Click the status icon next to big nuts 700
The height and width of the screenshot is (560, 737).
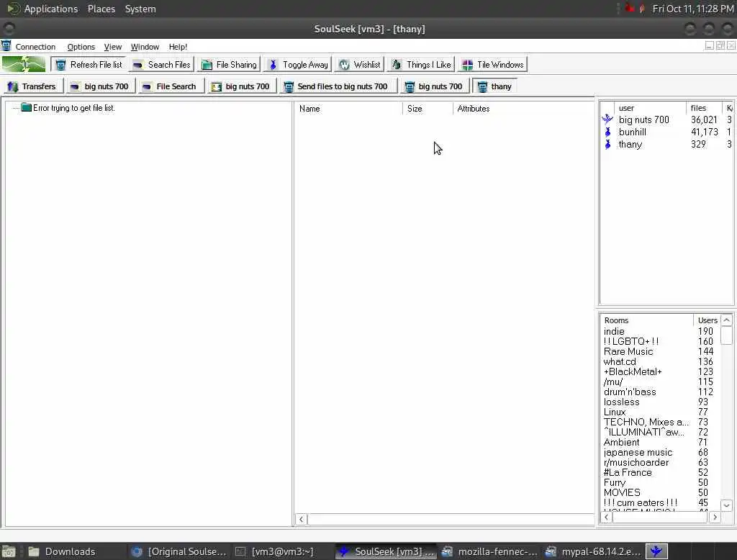[607, 119]
